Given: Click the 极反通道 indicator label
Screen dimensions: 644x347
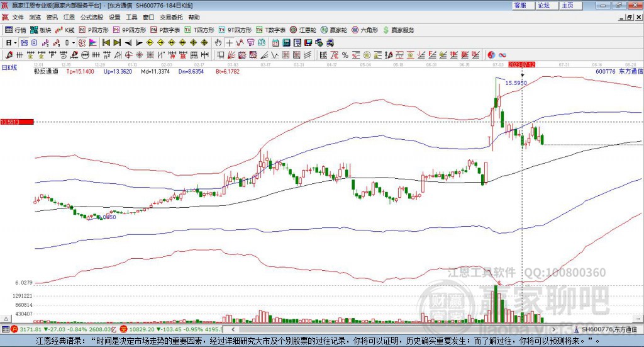Looking at the screenshot, I should pyautogui.click(x=46, y=72).
